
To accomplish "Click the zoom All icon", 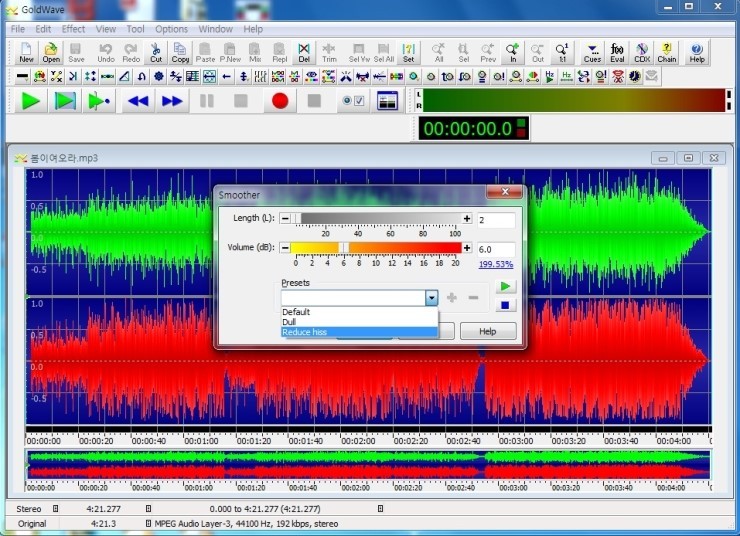I will 439,52.
